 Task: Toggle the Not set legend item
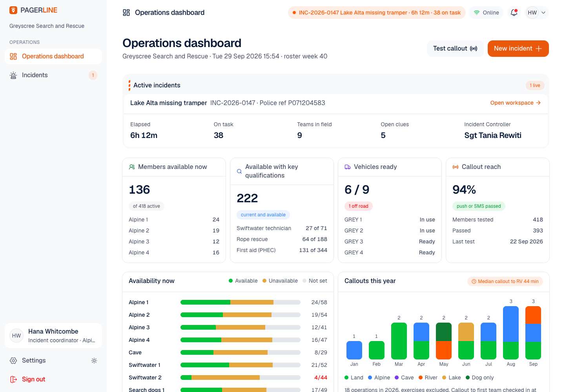click(315, 281)
